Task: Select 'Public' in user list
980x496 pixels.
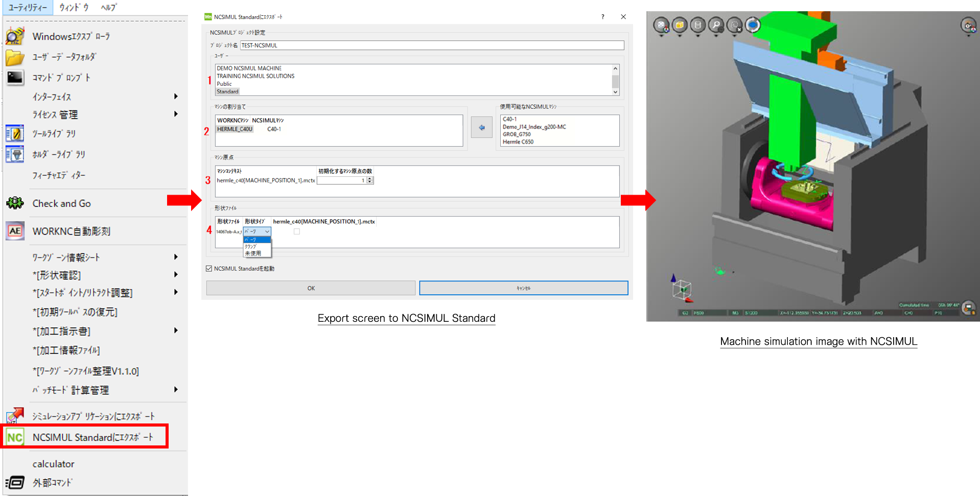Action: tap(224, 84)
